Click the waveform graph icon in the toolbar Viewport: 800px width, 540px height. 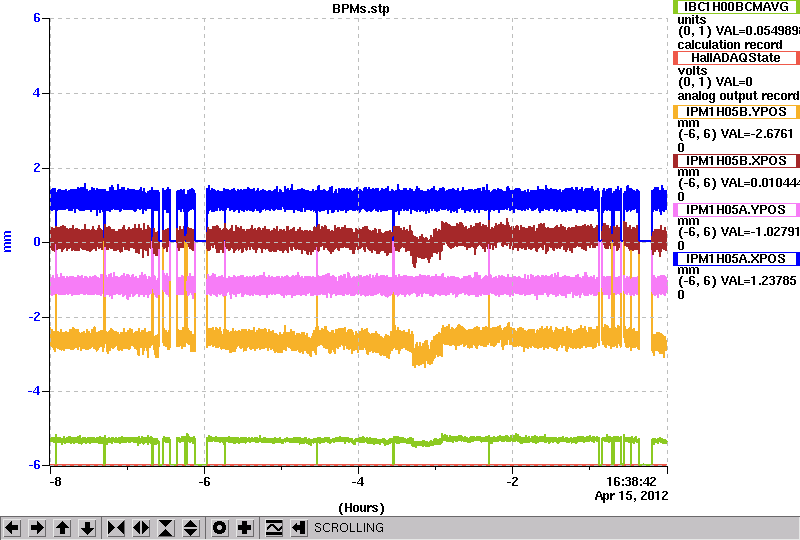(274, 528)
